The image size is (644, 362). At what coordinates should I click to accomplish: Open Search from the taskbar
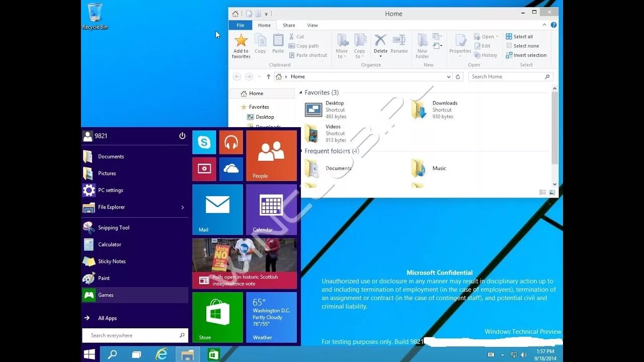tap(112, 354)
